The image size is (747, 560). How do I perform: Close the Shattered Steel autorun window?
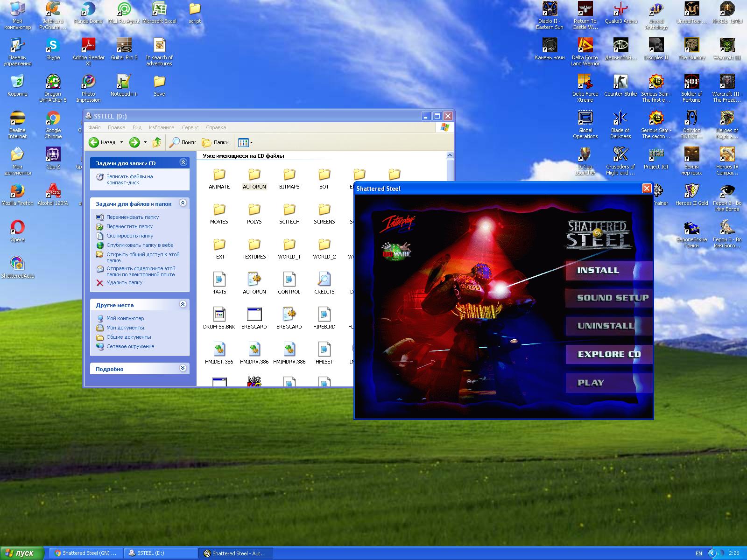647,188
